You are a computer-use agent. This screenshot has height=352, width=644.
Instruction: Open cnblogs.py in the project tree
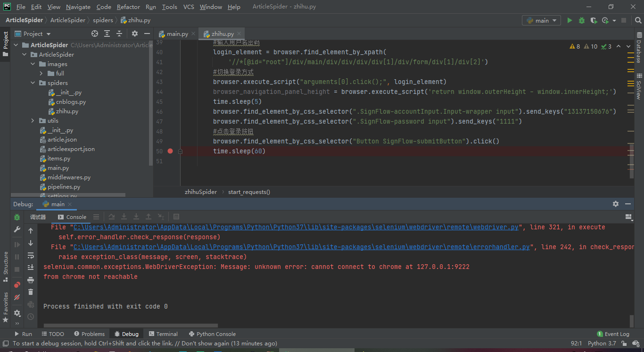point(71,102)
